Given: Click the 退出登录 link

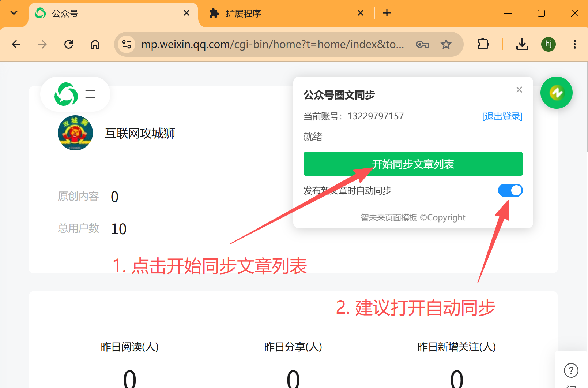Looking at the screenshot, I should point(502,116).
